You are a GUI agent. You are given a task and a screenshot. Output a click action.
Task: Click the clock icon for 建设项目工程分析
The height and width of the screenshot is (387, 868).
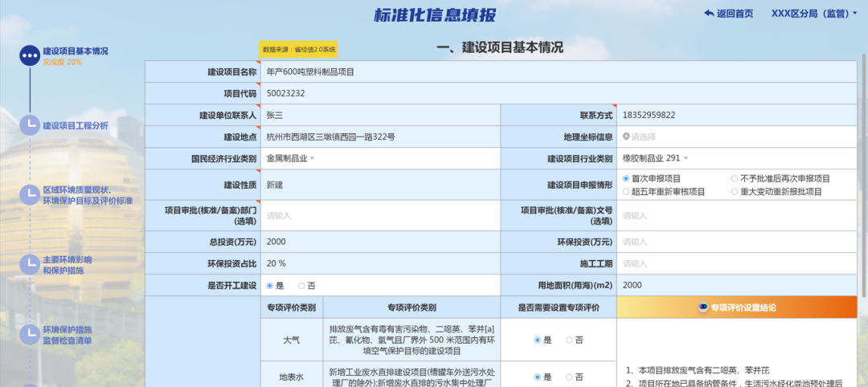30,125
